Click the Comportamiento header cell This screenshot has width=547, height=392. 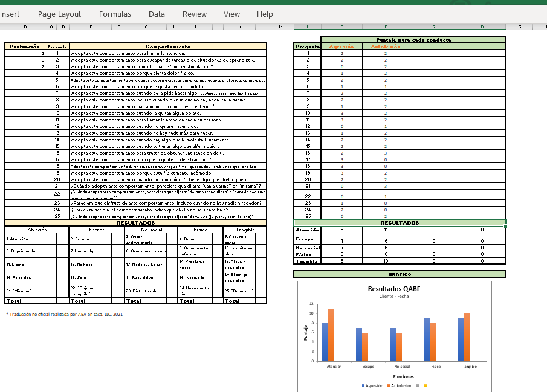point(167,47)
